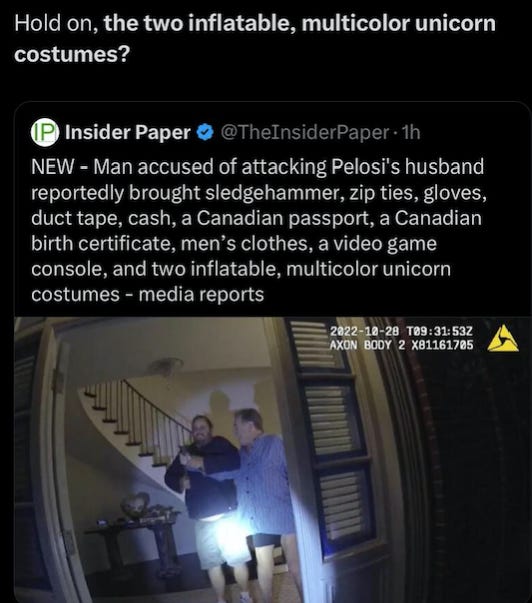The height and width of the screenshot is (603, 532).
Task: Click the yellow Axon triangle logo in the image
Action: [x=503, y=339]
